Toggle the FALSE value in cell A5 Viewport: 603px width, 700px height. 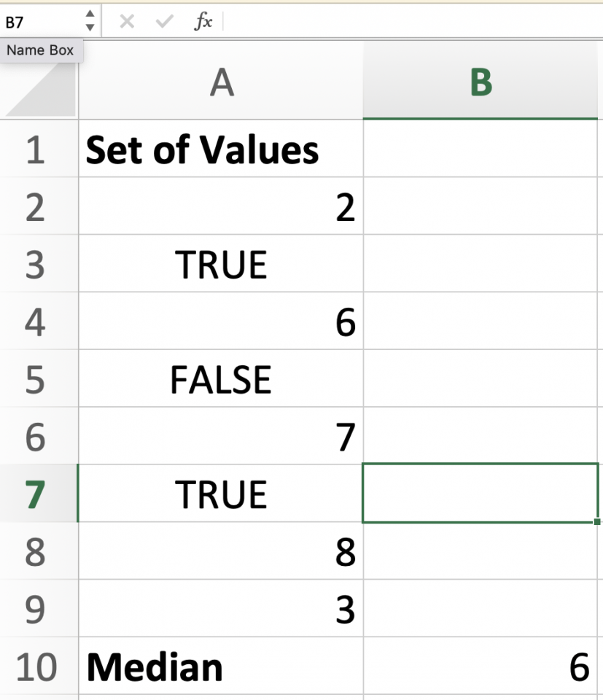pyautogui.click(x=220, y=378)
